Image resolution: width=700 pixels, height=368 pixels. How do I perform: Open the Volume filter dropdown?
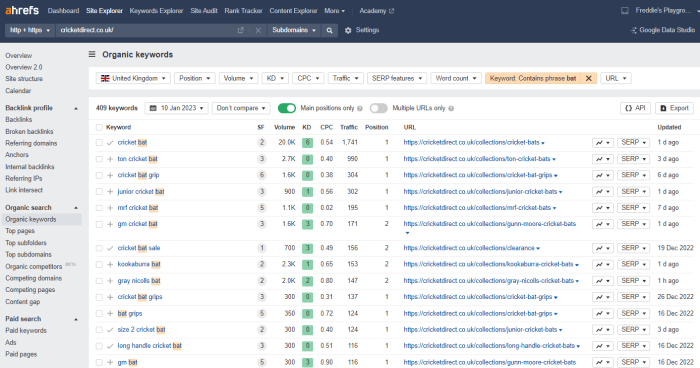coord(238,78)
